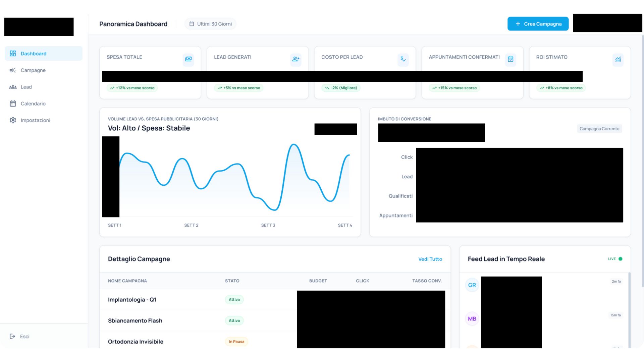Toggle the Attiva status on Sbiancamento Flash
Screen dimensions: 644x362
[234, 320]
